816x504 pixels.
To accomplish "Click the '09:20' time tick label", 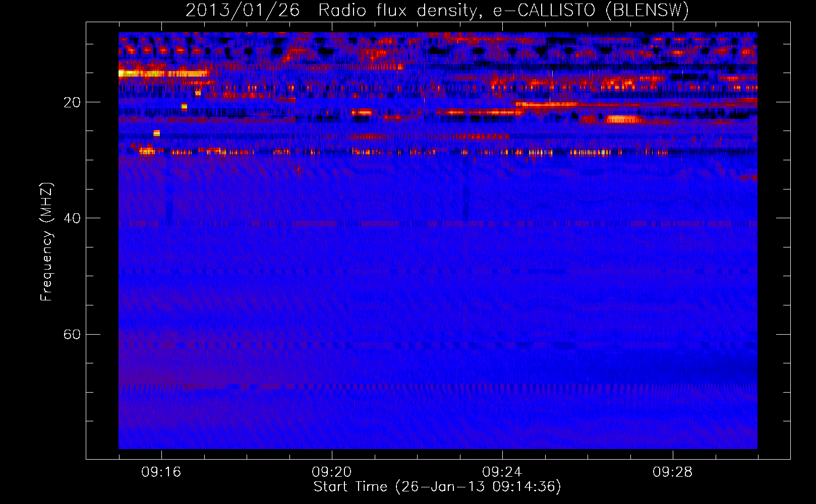I will coord(331,472).
